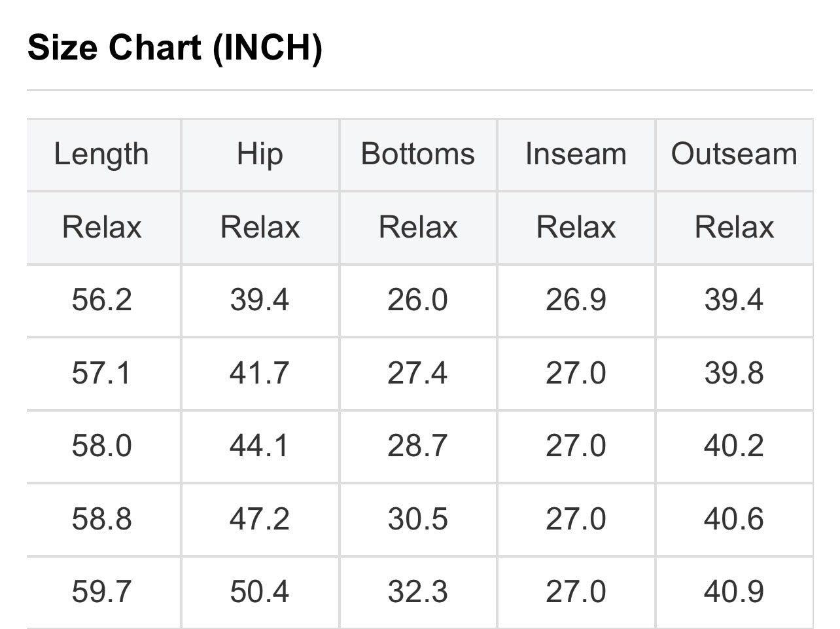This screenshot has width=840, height=629.
Task: Click the Size Chart (INCH) heading
Action: (x=175, y=48)
